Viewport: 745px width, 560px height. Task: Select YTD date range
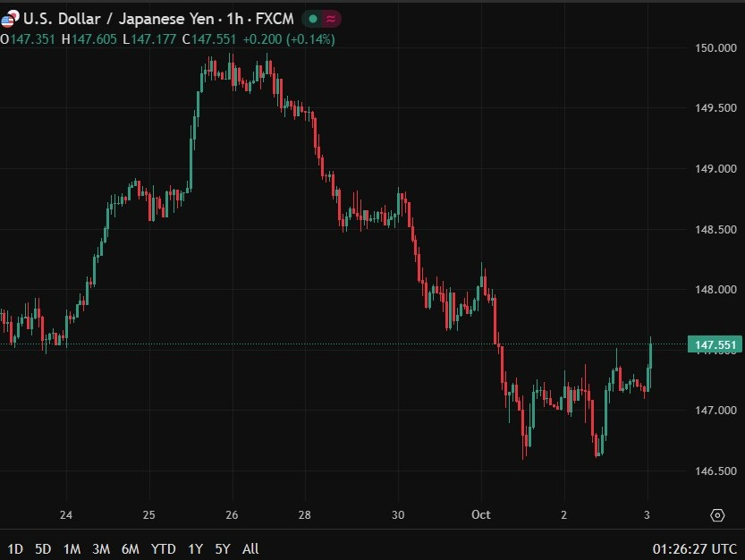[x=163, y=548]
